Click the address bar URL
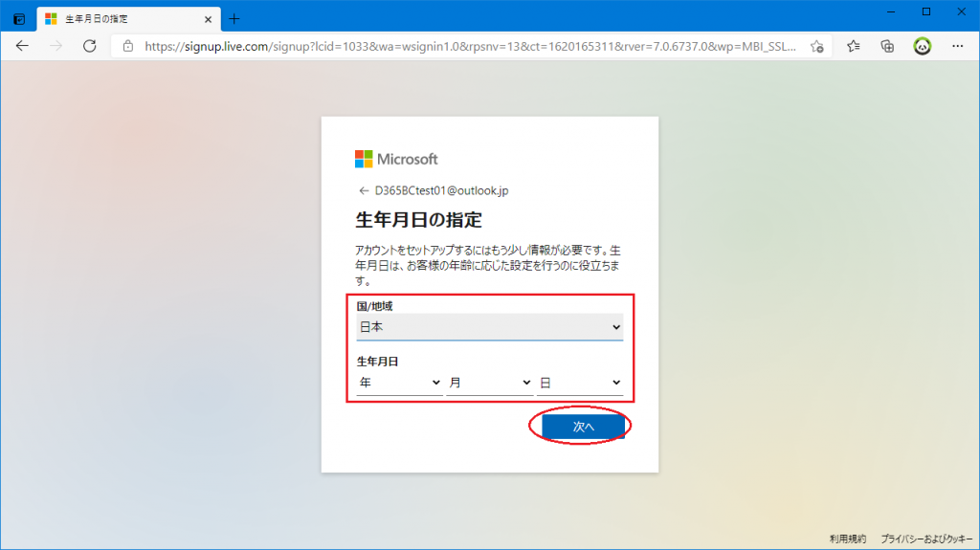980x550 pixels. coord(470,46)
